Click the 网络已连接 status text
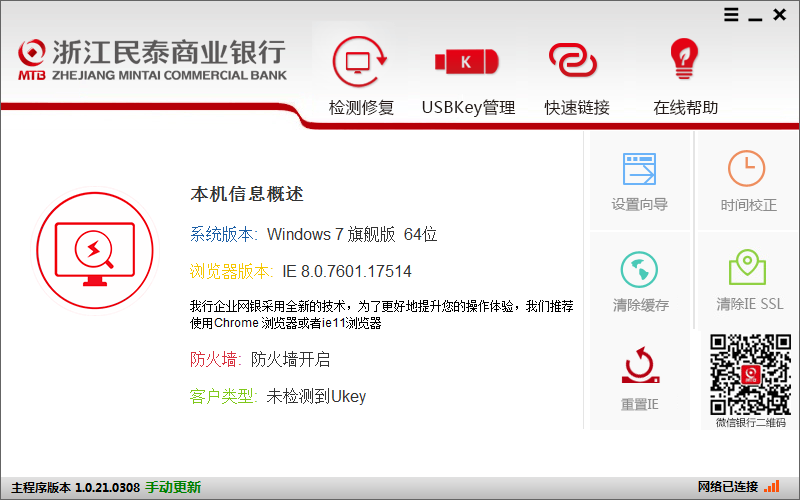The height and width of the screenshot is (500, 800). click(x=728, y=487)
